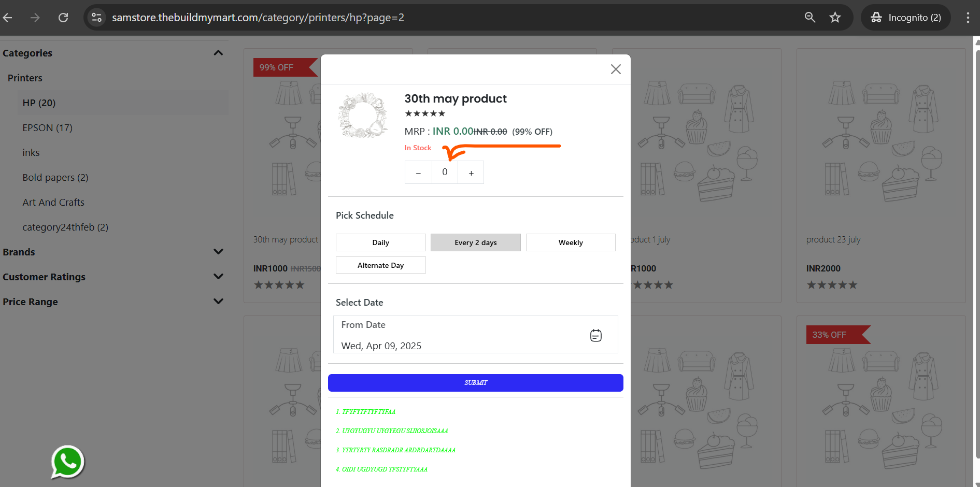
Task: Click the 33% OFF badge
Action: pos(838,335)
